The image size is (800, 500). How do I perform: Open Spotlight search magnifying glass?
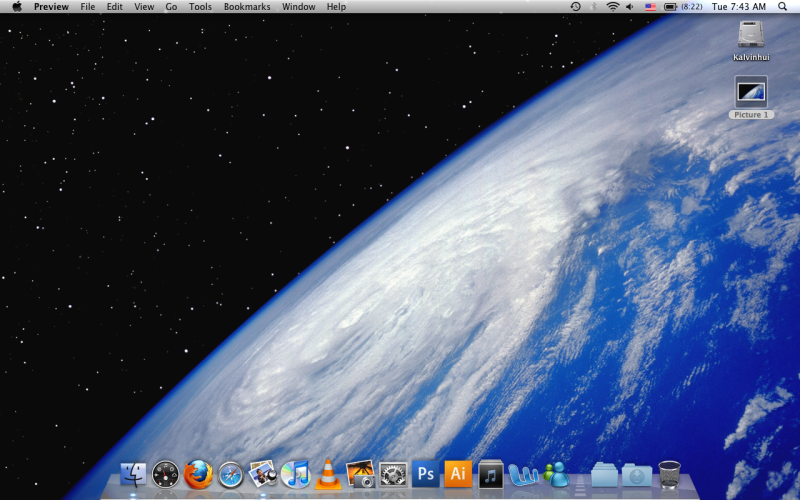(x=783, y=7)
